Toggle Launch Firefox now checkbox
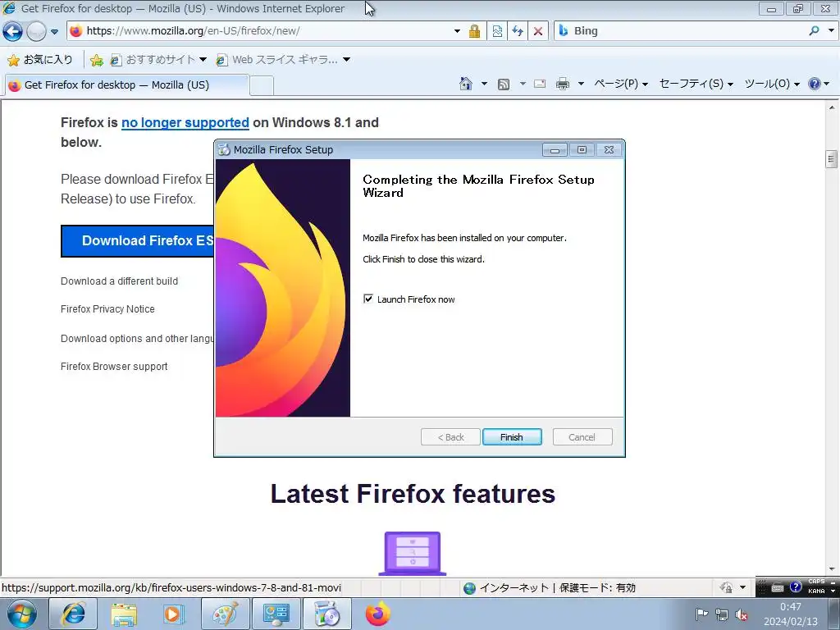Screen dimensions: 840x630 click(368, 299)
